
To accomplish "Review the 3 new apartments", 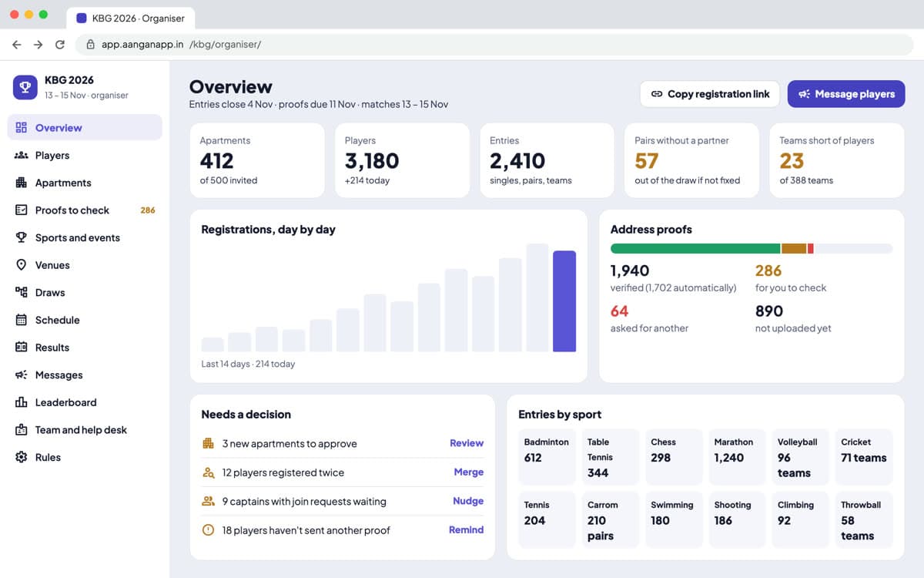I will 467,443.
